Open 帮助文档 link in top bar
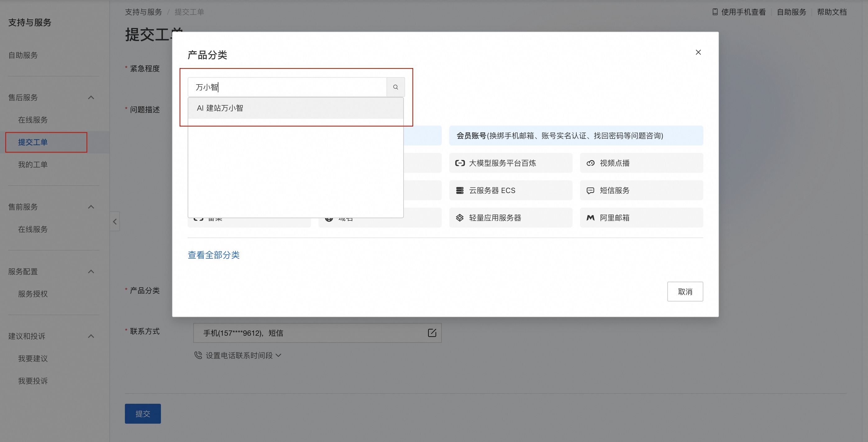The width and height of the screenshot is (868, 442). (832, 12)
